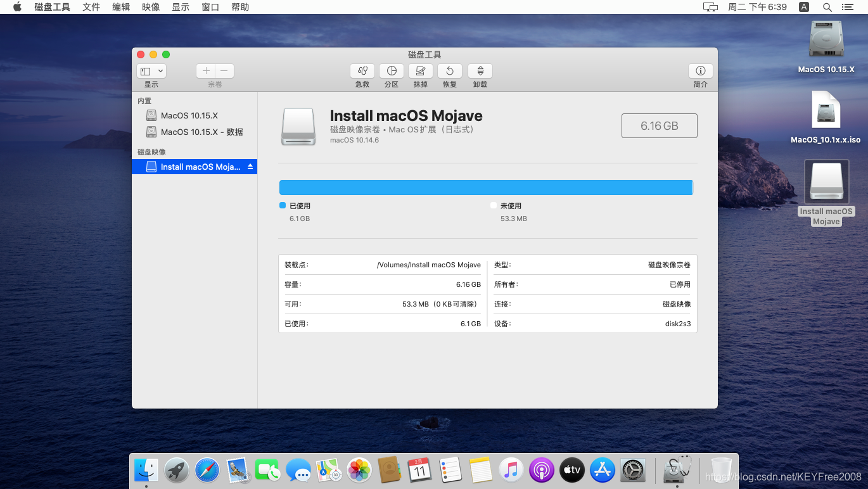This screenshot has width=868, height=489.
Task: Select Install macOS Mojave disk image row
Action: point(194,167)
